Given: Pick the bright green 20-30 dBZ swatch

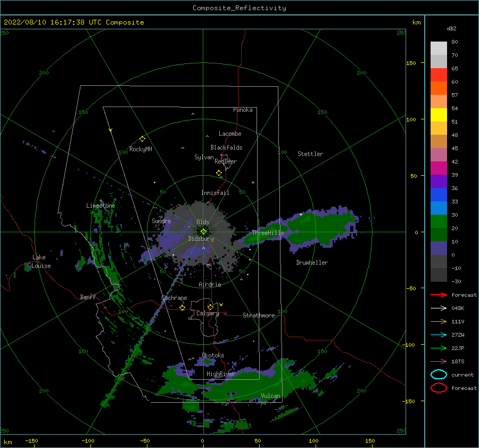Looking at the screenshot, I should click(x=439, y=222).
